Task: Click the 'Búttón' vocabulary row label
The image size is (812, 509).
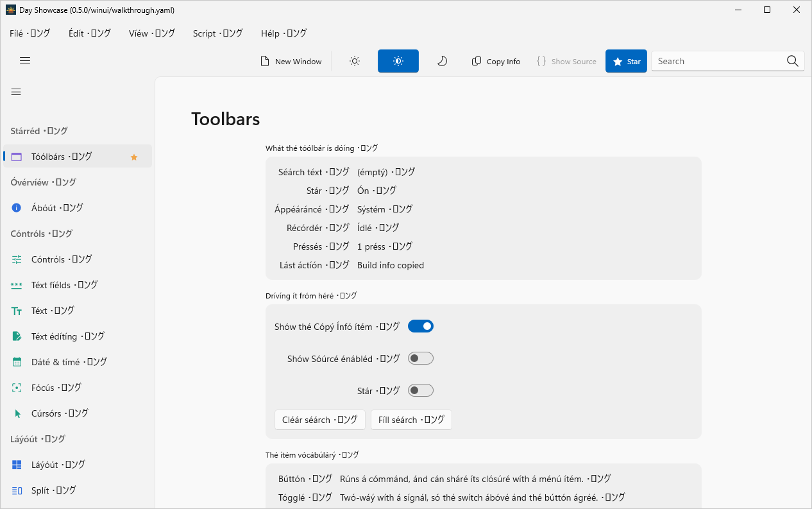Action: (305, 479)
